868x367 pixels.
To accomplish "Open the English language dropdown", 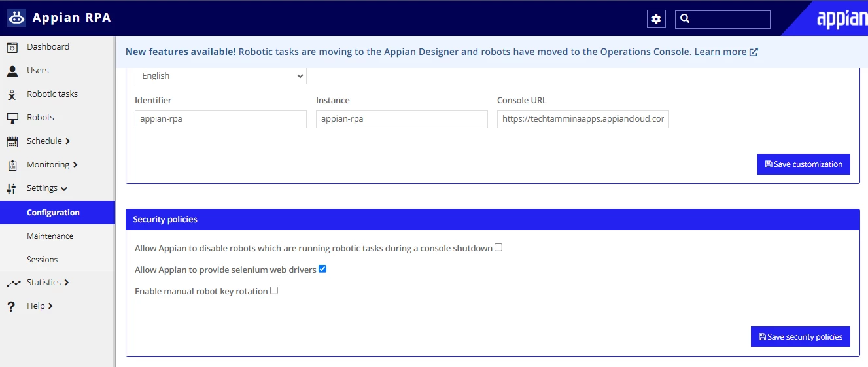I will point(220,76).
